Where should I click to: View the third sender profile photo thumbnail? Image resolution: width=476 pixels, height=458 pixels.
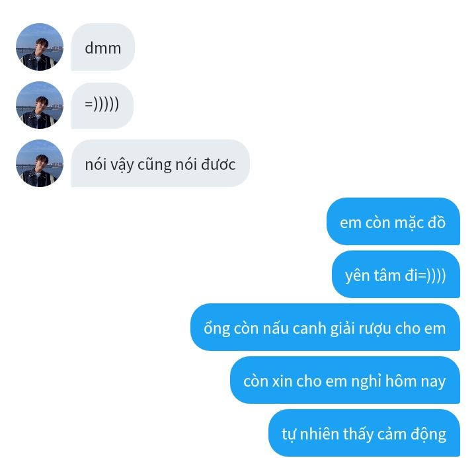[x=40, y=163]
